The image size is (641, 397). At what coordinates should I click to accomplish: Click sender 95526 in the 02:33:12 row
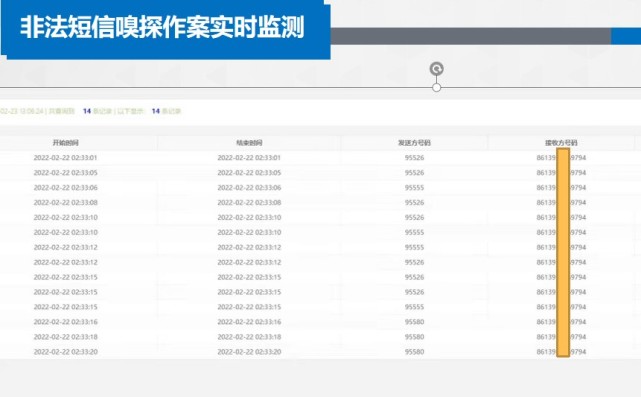click(414, 262)
